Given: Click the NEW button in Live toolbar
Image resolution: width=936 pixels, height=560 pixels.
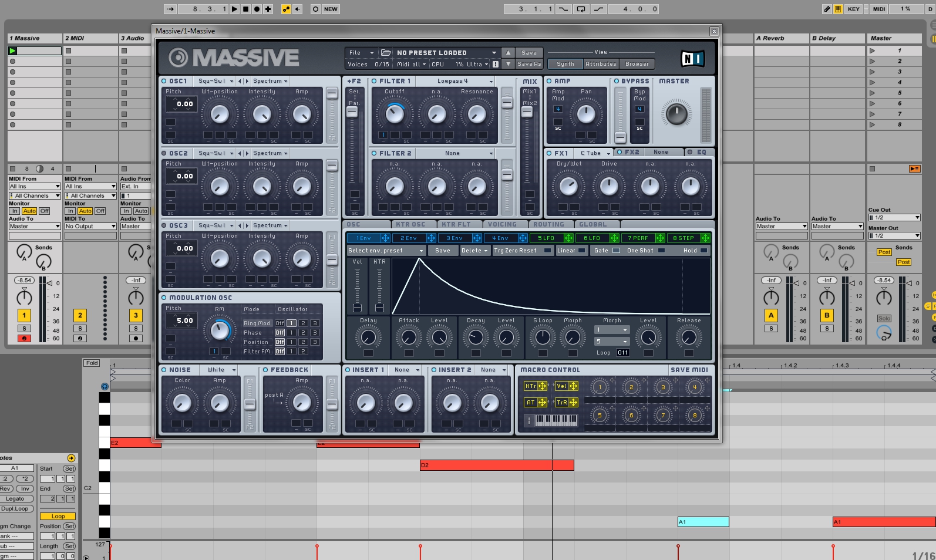Looking at the screenshot, I should point(331,9).
